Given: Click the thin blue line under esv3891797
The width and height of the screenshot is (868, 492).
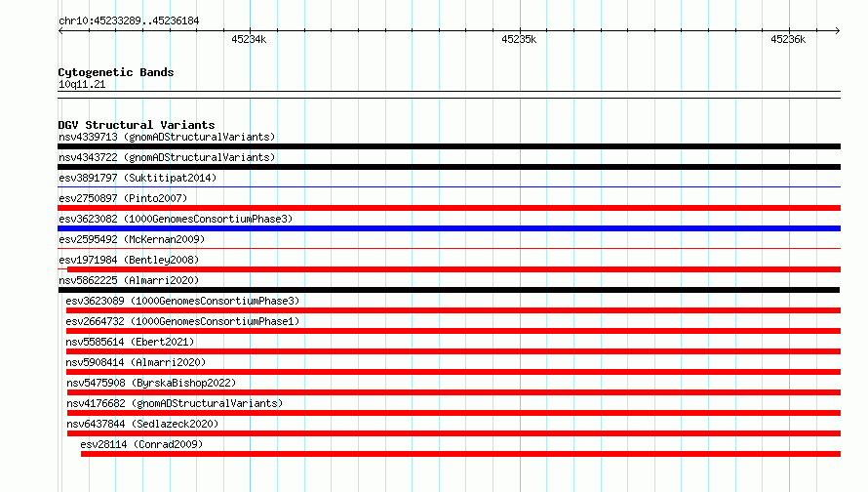Looking at the screenshot, I should point(449,187).
